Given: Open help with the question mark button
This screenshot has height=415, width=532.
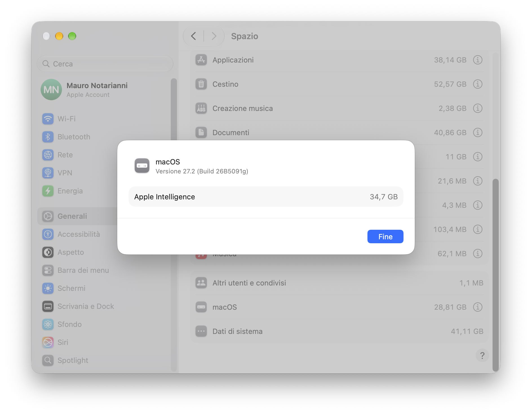Looking at the screenshot, I should [x=482, y=356].
